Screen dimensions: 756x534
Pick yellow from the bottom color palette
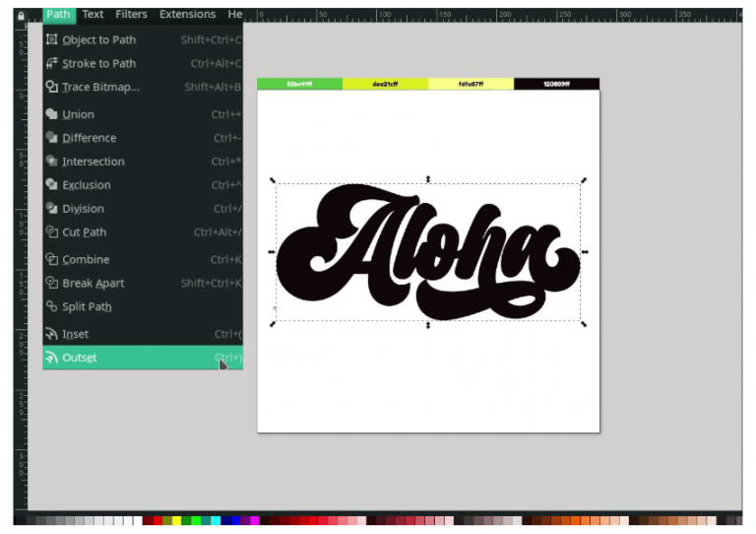(177, 520)
